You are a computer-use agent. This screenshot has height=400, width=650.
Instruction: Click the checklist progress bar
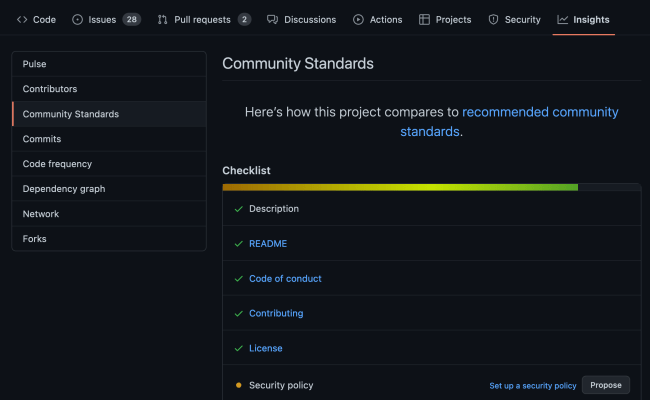coord(432,187)
